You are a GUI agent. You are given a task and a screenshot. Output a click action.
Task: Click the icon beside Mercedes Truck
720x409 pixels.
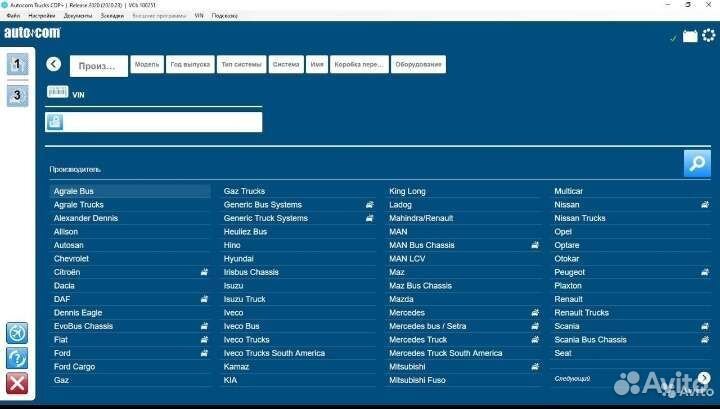coord(535,340)
